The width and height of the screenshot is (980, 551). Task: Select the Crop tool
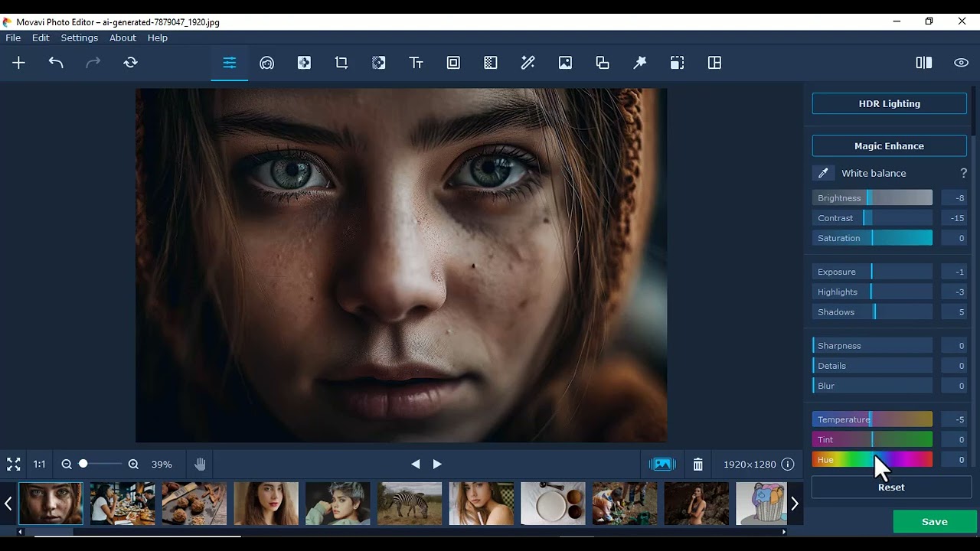click(341, 63)
